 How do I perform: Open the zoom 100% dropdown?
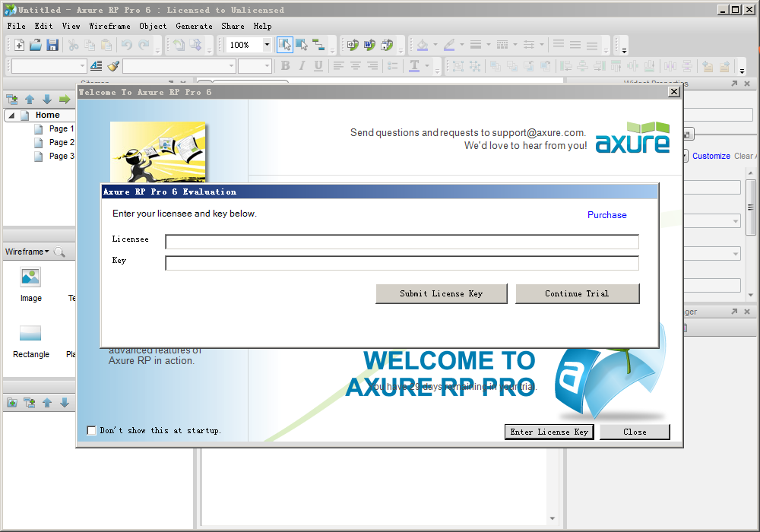click(x=267, y=45)
